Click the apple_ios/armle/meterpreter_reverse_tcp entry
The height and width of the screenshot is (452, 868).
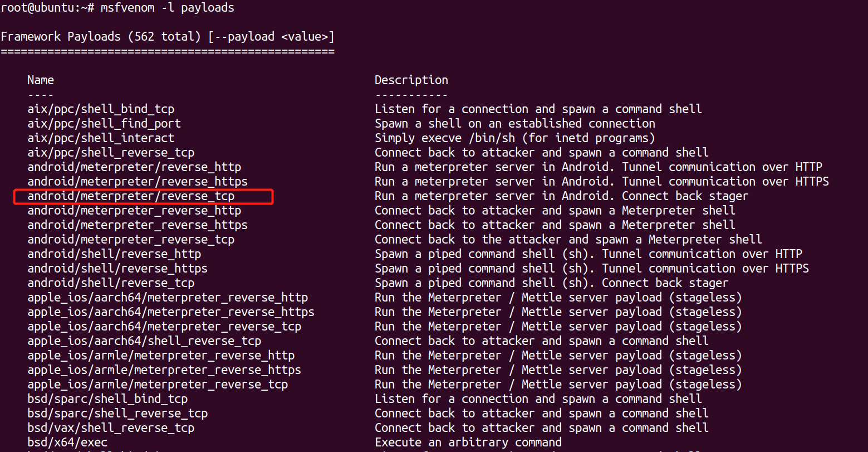pos(158,385)
